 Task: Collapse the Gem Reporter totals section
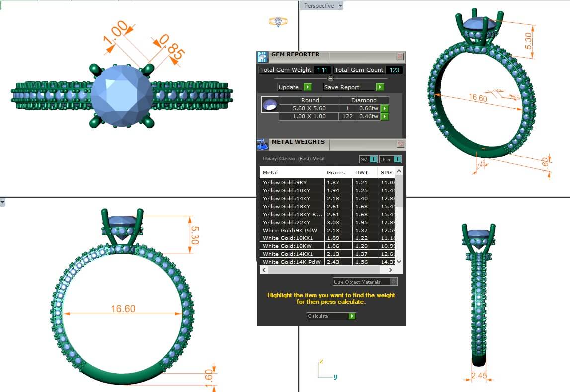tap(331, 78)
